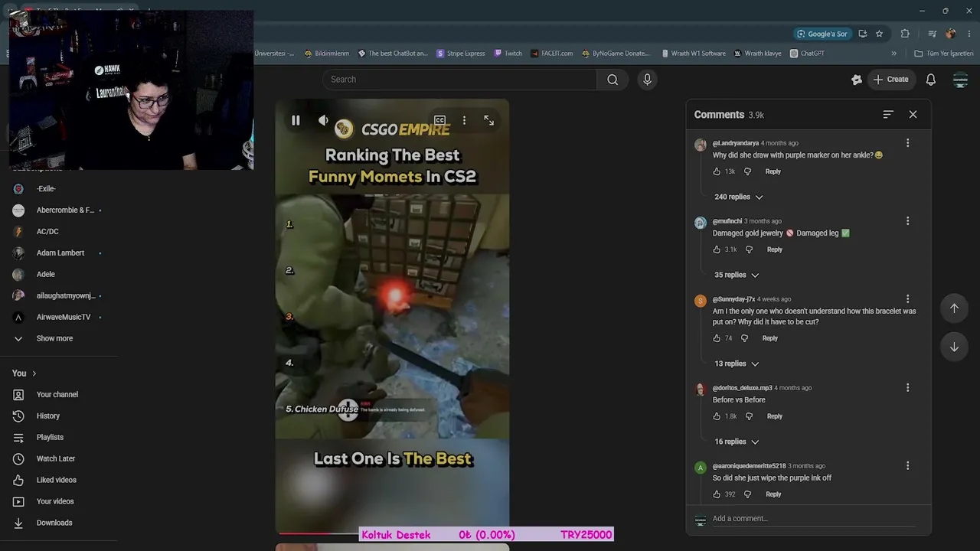Viewport: 980px width, 551px height.
Task: Close the Comments panel
Action: coord(913,114)
